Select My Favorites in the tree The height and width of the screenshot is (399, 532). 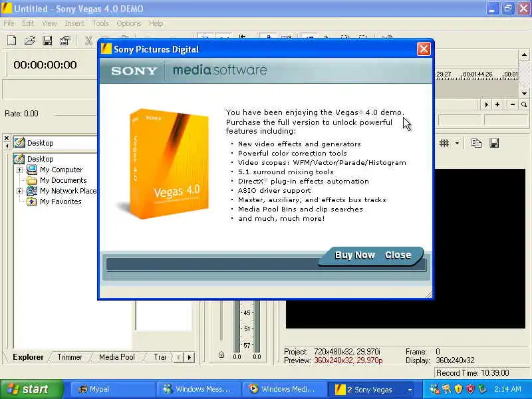pyautogui.click(x=61, y=201)
